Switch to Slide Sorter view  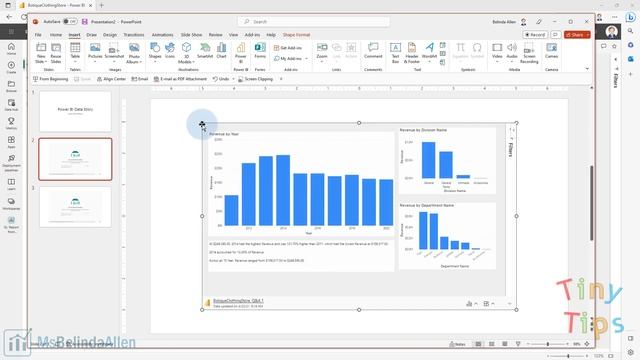pyautogui.click(x=491, y=344)
